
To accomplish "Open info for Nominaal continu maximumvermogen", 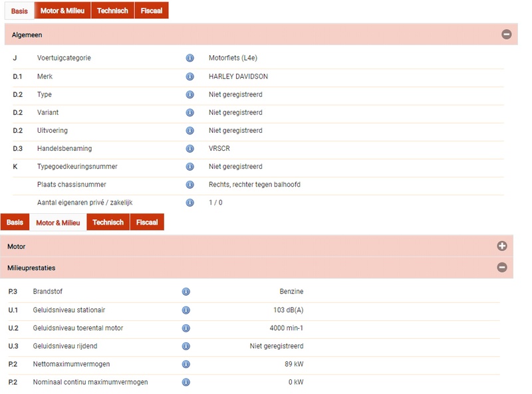I will pyautogui.click(x=186, y=382).
